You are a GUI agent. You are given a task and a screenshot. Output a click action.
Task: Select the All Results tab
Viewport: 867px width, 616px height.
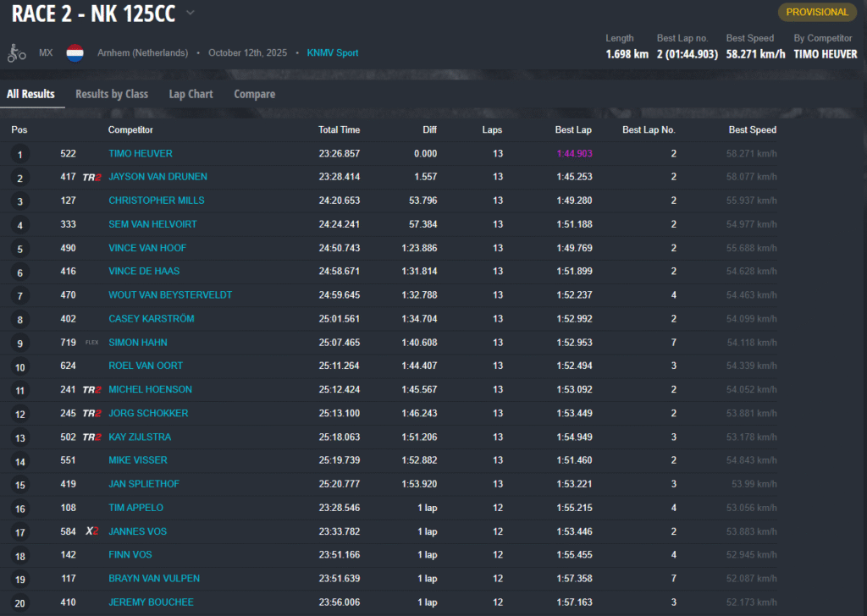pos(30,94)
